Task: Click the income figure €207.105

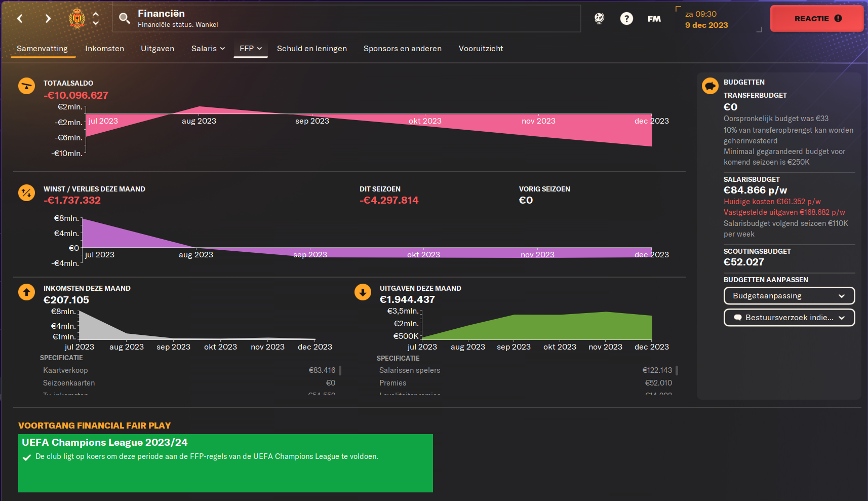Action: coord(66,300)
